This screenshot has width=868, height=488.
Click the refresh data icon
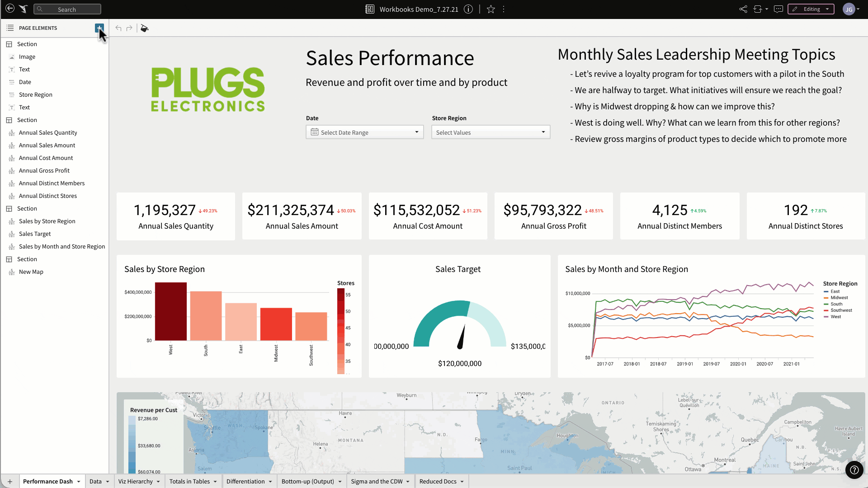(758, 9)
